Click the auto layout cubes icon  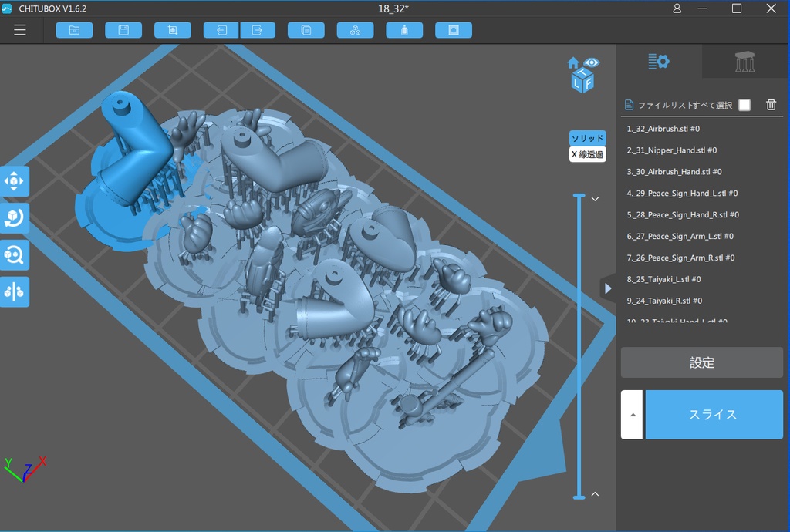click(355, 30)
